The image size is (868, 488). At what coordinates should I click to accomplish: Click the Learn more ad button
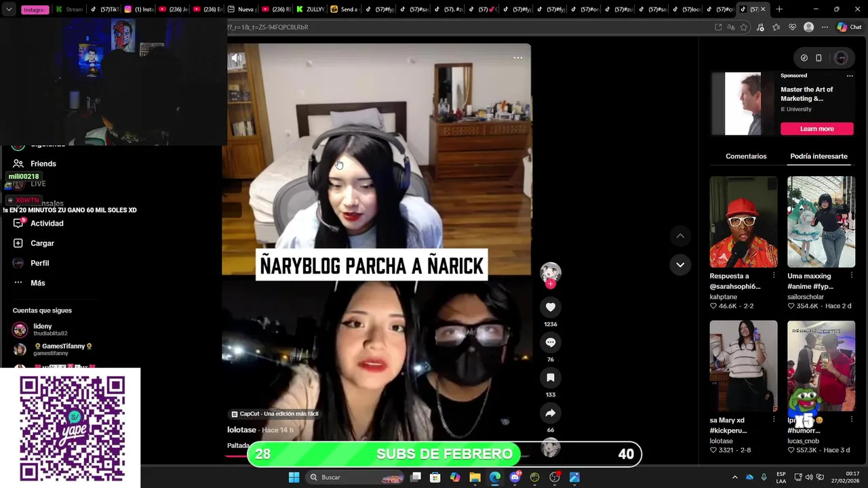pyautogui.click(x=816, y=129)
